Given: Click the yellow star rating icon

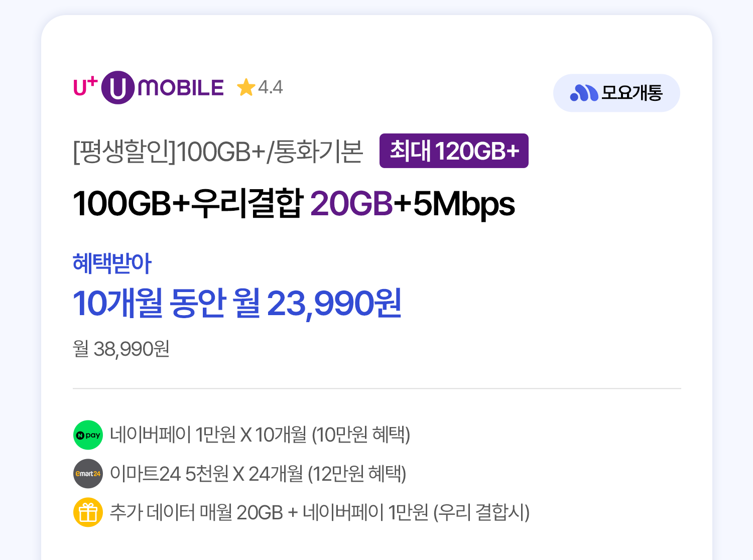Looking at the screenshot, I should [246, 87].
